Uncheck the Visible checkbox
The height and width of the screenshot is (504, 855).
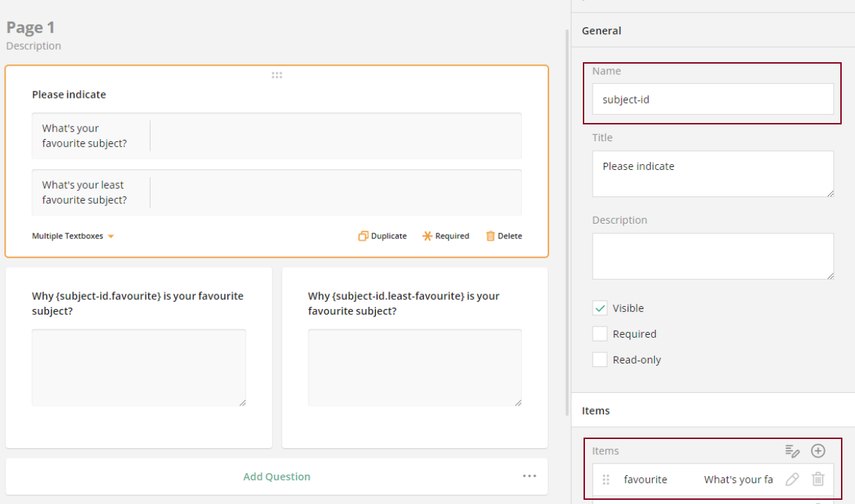(x=600, y=308)
